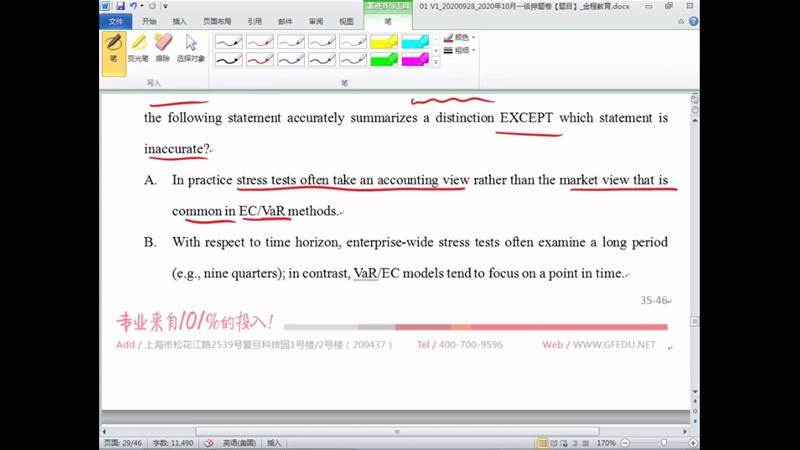The image size is (800, 450).
Task: Pick the thin green pen in top row
Action: pos(322,42)
